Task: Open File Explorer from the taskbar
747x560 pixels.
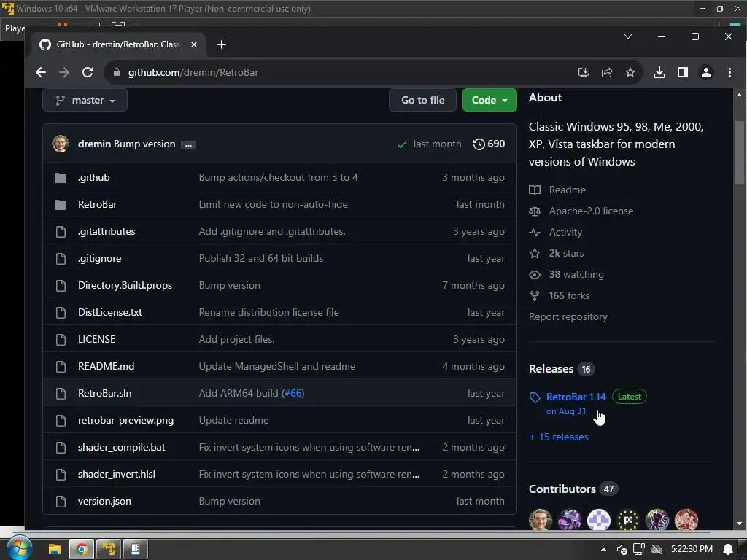Action: (x=54, y=549)
